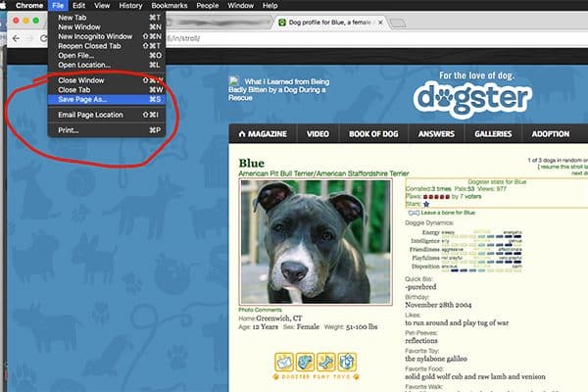Open the Edit menu
Viewport: 588px width, 392px height.
78,5
